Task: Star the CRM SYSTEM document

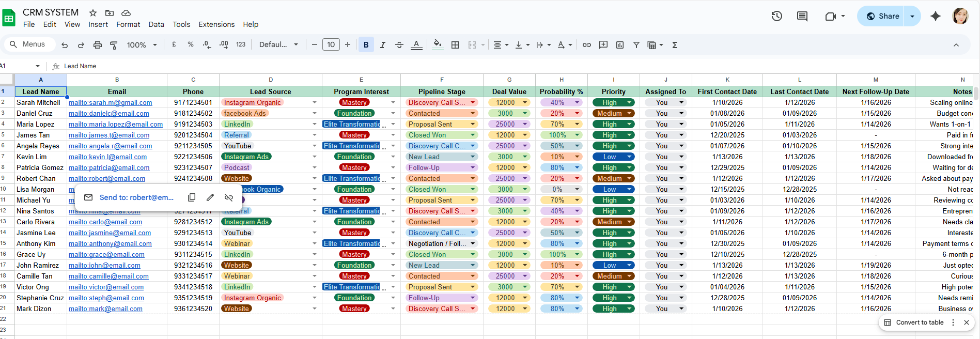Action: [93, 13]
